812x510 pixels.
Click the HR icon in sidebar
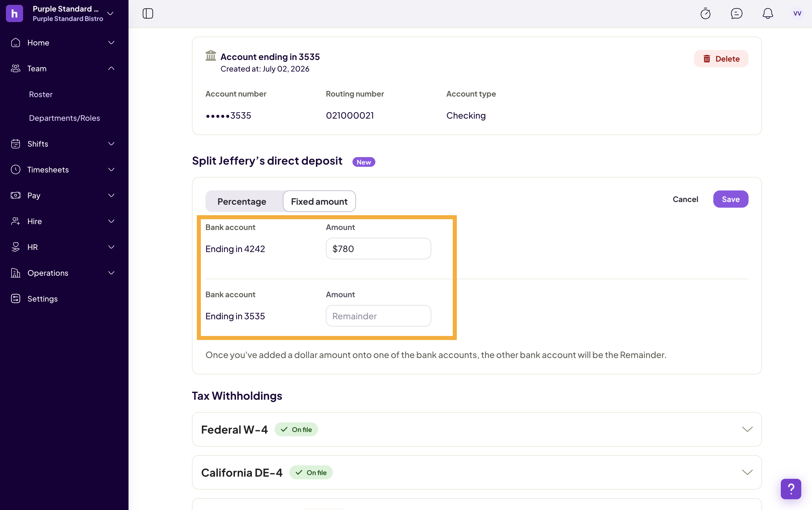pos(16,247)
